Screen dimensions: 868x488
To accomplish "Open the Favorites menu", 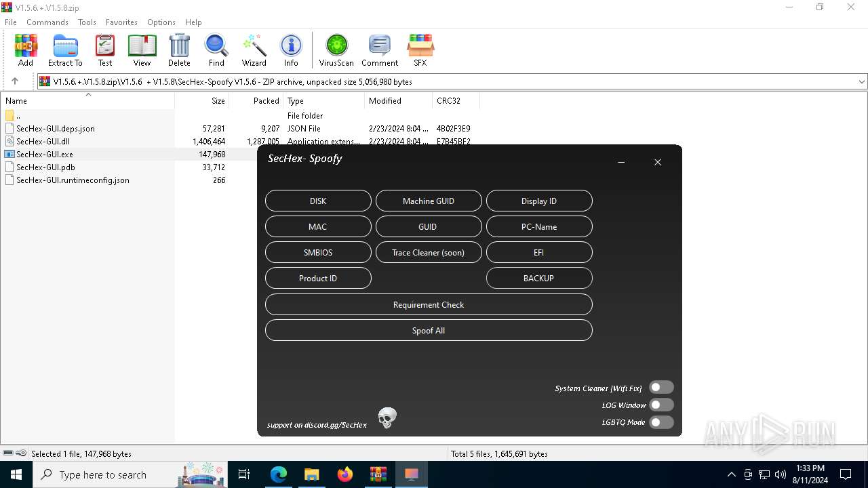I will click(121, 22).
